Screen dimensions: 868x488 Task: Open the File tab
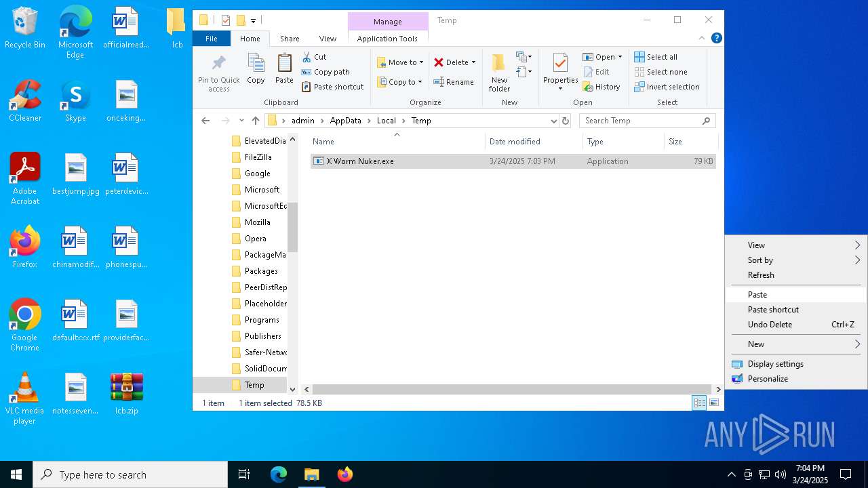point(212,39)
